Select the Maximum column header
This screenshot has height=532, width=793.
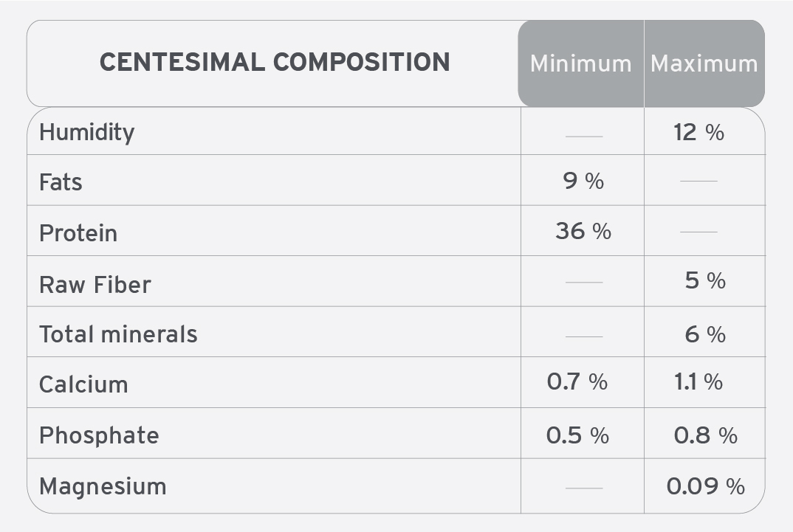click(704, 63)
